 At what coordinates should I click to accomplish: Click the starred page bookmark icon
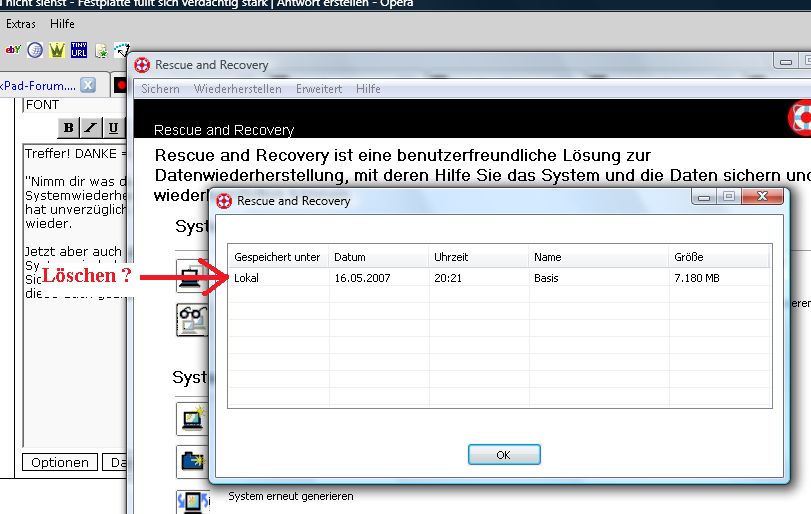pos(101,51)
